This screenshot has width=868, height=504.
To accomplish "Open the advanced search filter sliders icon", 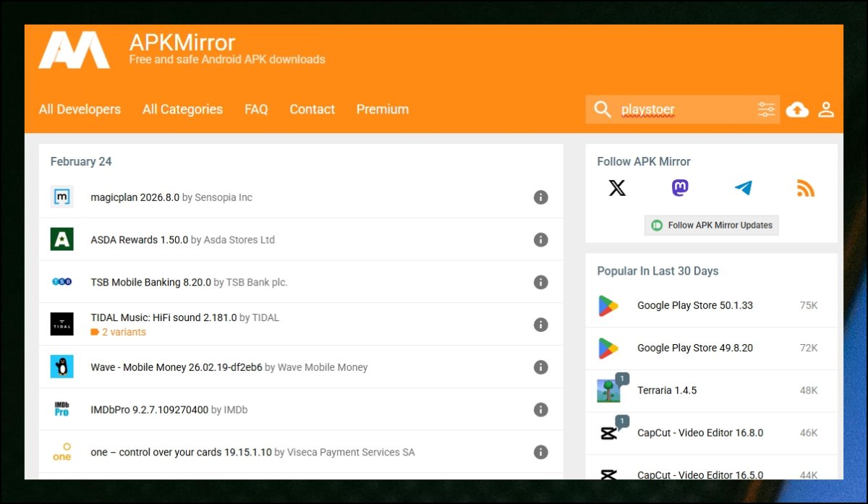I will 766,109.
